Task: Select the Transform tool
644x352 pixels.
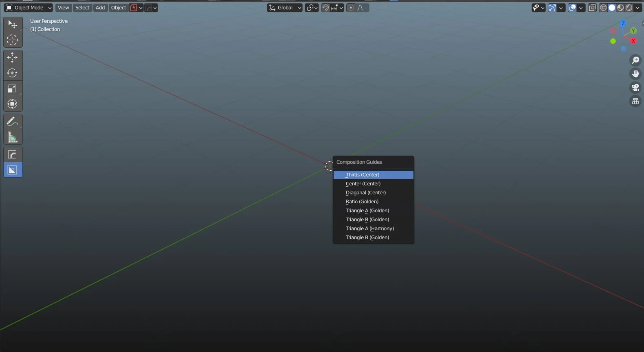Action: pos(13,104)
